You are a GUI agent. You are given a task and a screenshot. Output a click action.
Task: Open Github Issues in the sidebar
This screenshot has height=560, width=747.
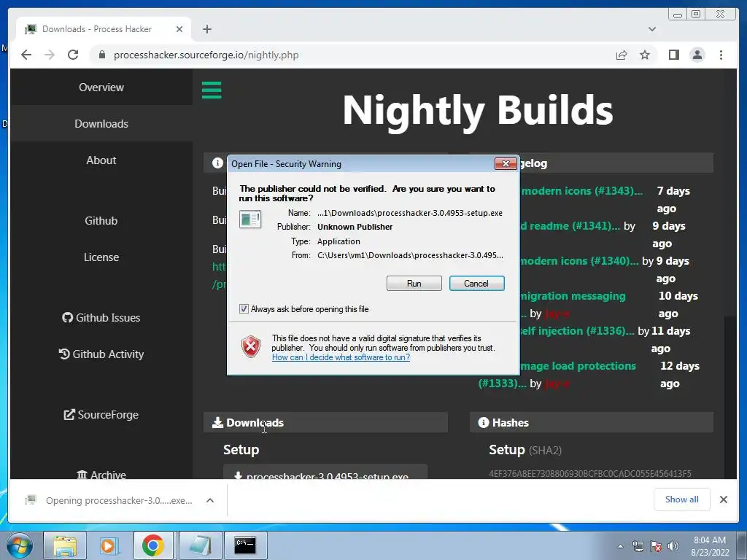pyautogui.click(x=101, y=318)
